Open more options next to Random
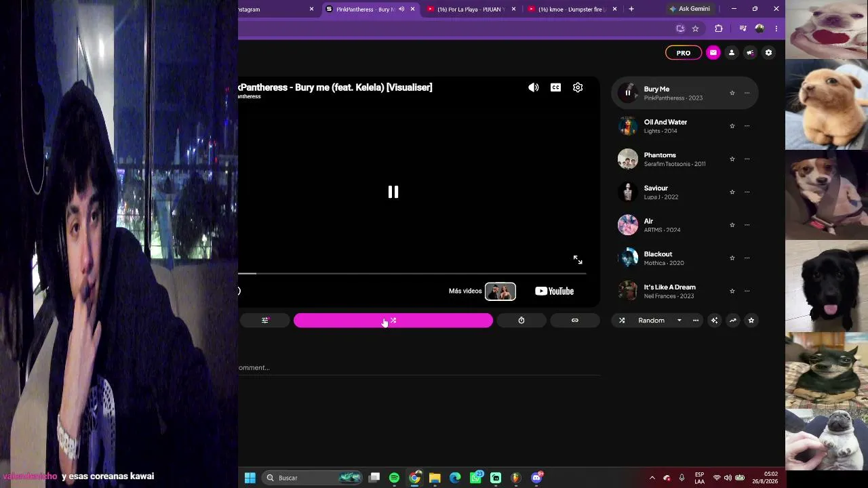 point(696,321)
